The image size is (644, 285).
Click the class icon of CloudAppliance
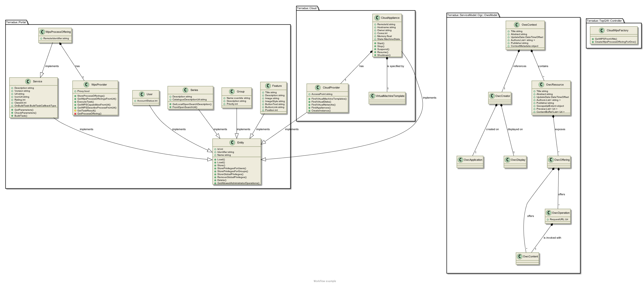[377, 18]
